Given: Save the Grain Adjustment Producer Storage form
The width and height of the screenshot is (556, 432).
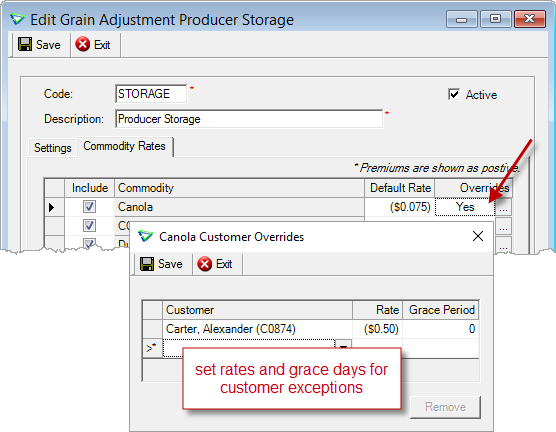Looking at the screenshot, I should (x=39, y=45).
